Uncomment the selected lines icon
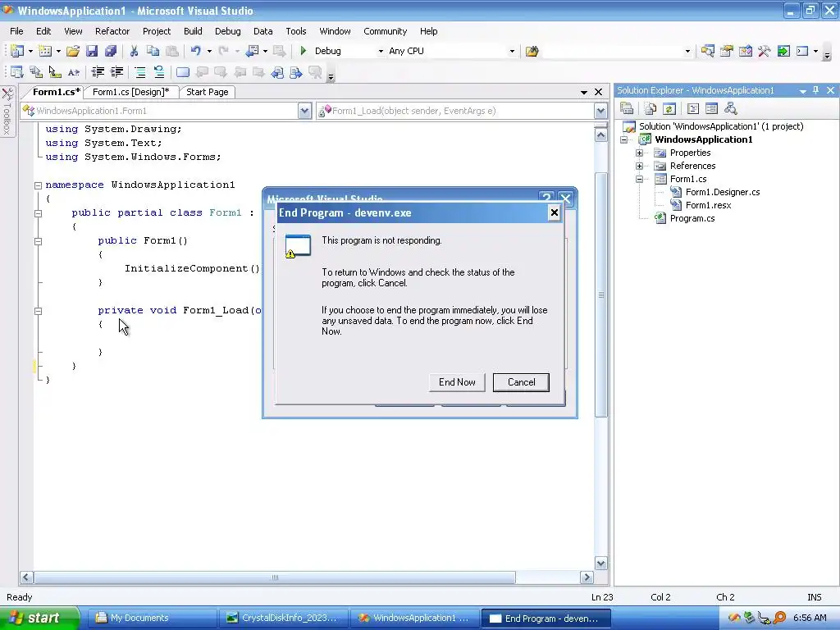 [158, 72]
